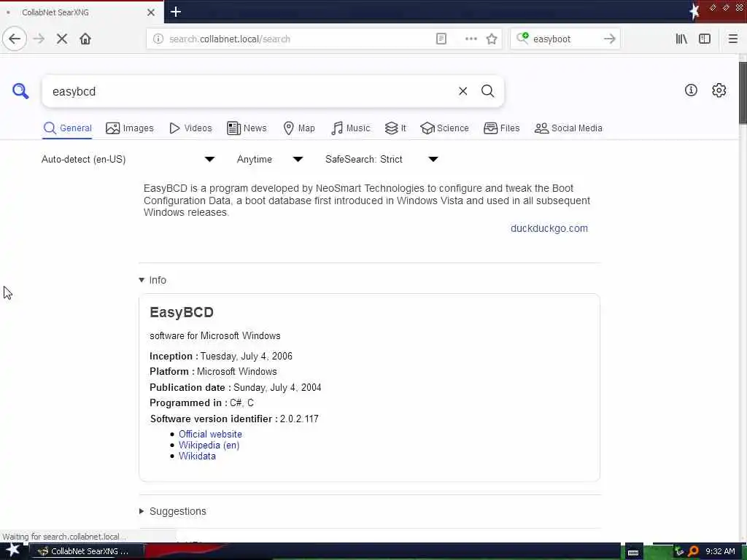747x560 pixels.
Task: Switch to the Science category tab
Action: point(444,128)
